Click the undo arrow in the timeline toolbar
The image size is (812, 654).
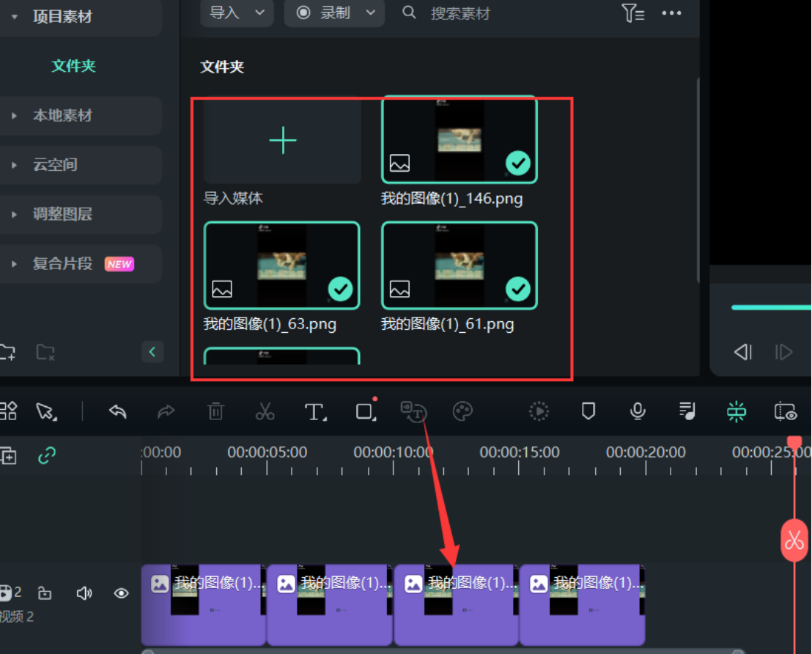point(117,411)
